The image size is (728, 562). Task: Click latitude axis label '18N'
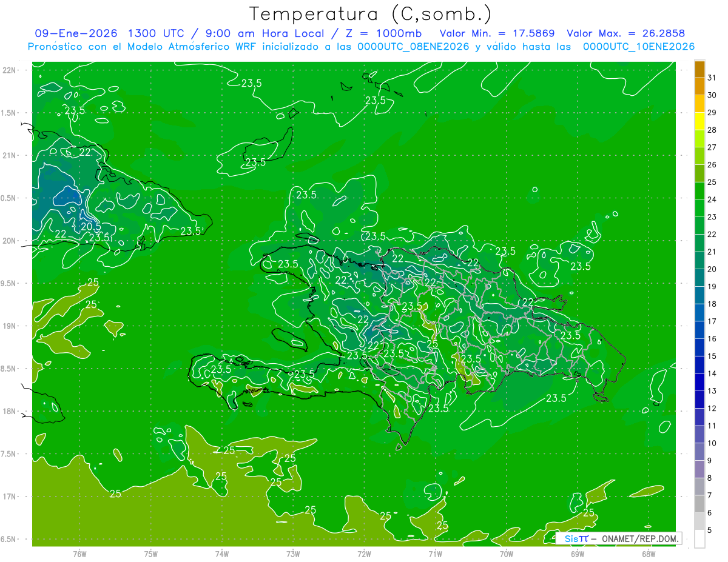pos(10,412)
